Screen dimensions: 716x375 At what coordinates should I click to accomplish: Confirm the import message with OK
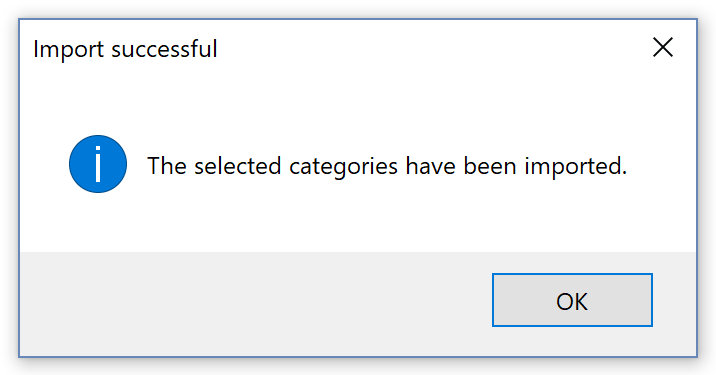click(572, 300)
